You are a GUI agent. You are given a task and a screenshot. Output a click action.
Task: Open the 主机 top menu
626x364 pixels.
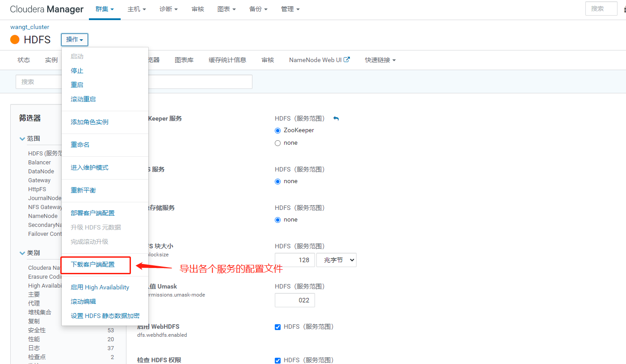click(137, 9)
